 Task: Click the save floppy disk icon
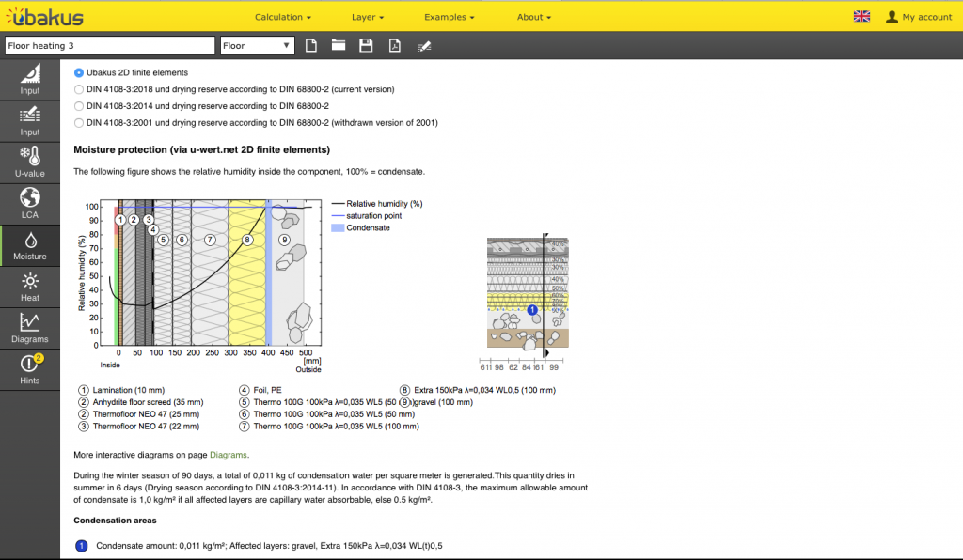point(366,45)
